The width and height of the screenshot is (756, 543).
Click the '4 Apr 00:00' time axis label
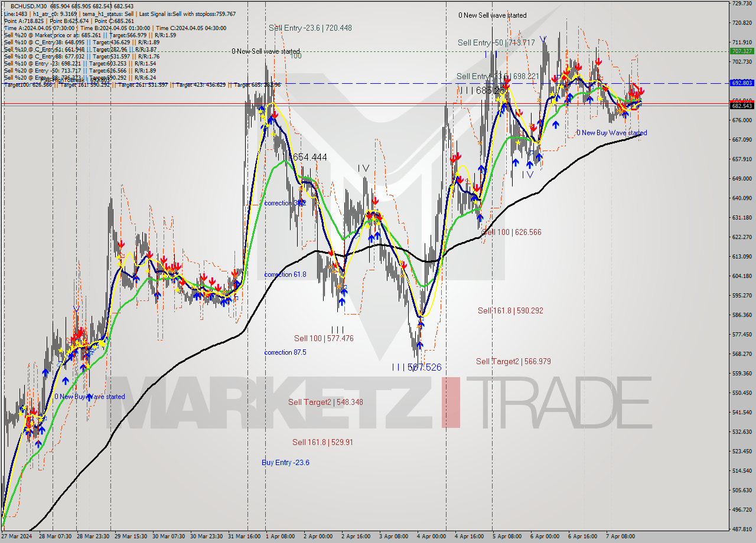(x=432, y=537)
